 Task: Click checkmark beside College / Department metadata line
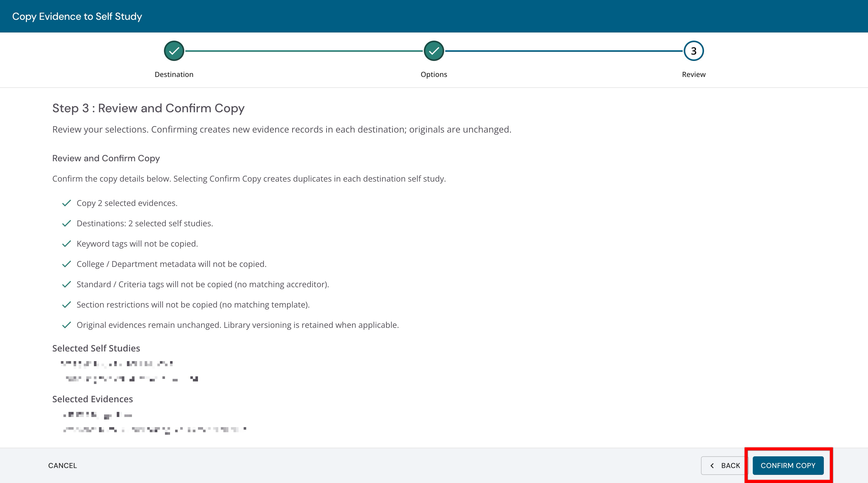[67, 264]
